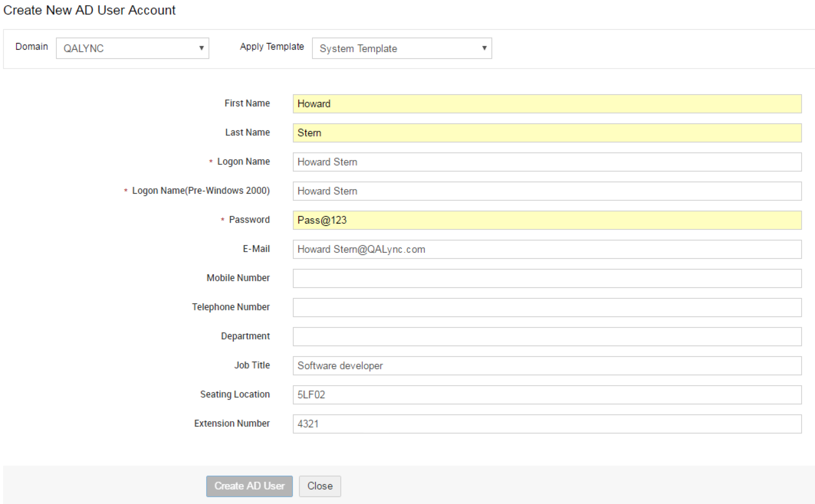This screenshot has height=504, width=815.
Task: Click the E-Mail input field
Action: [x=547, y=249]
